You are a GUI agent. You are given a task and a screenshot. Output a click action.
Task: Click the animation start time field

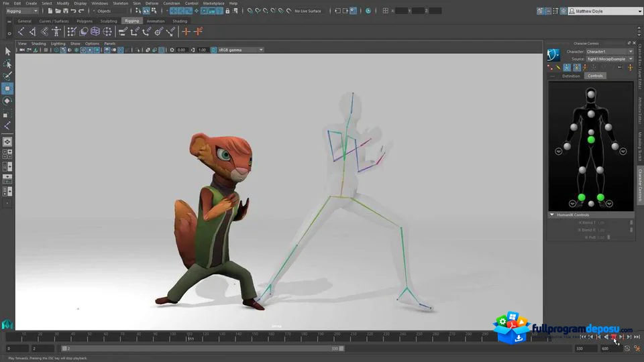tap(17, 349)
